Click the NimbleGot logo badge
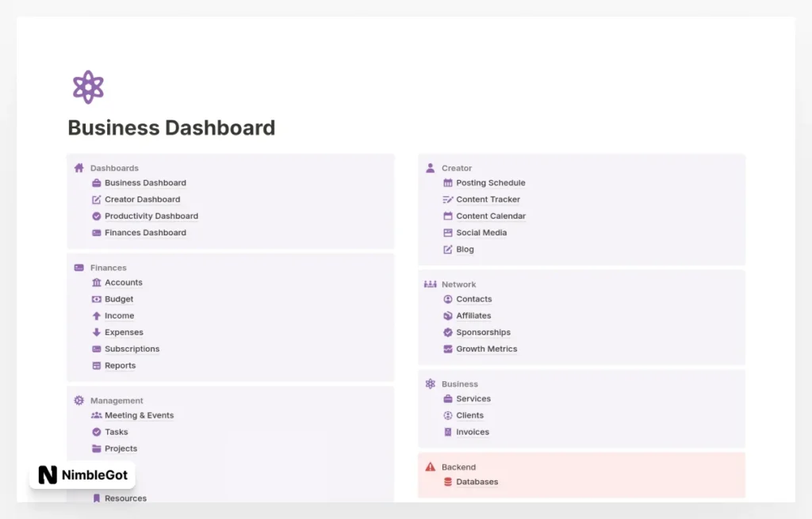Screen dimensions: 812x519 pos(82,475)
